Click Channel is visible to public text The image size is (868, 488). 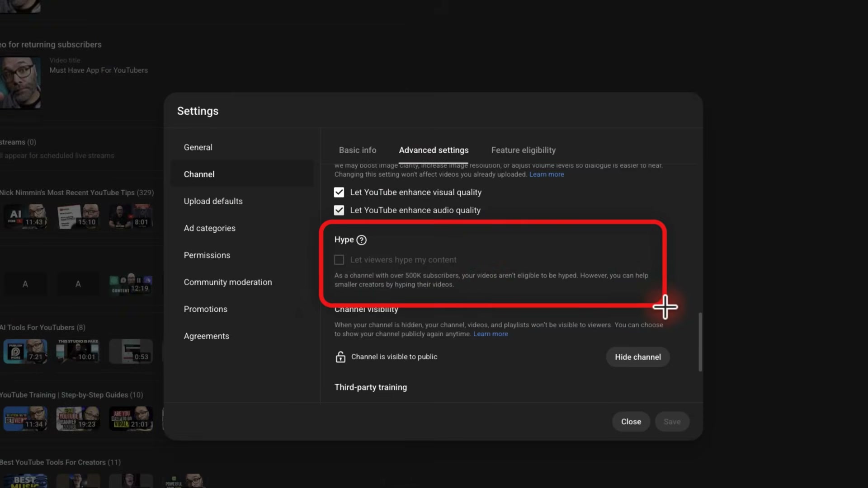click(394, 357)
